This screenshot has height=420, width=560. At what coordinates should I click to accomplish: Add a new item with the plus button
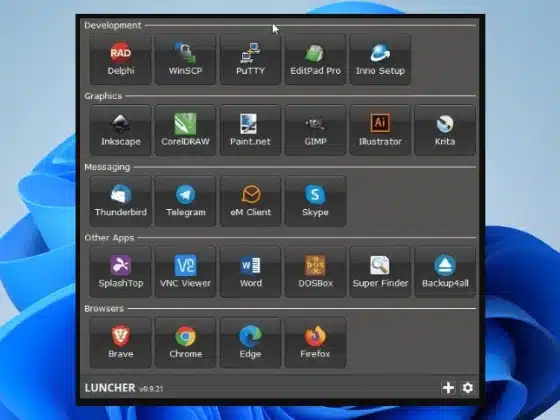click(448, 388)
